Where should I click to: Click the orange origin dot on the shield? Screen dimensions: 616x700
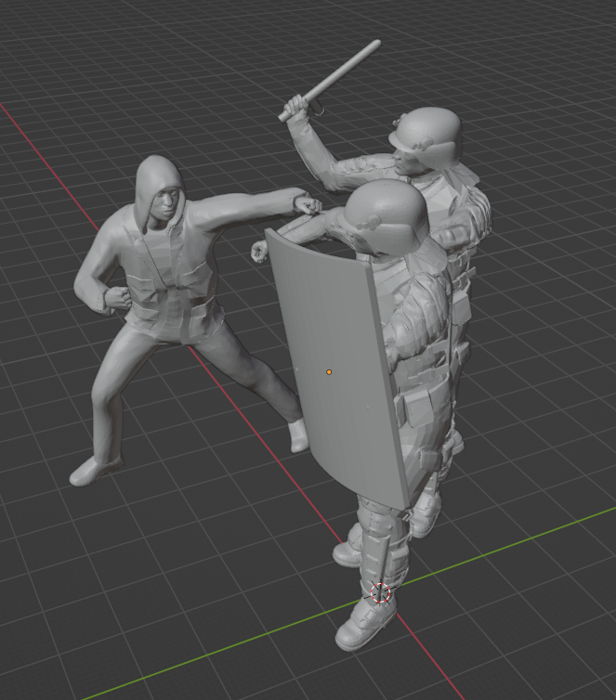tap(329, 372)
